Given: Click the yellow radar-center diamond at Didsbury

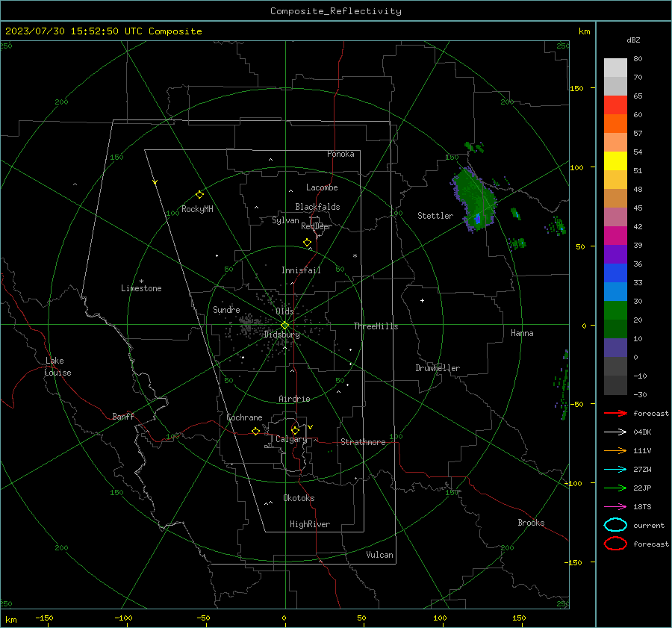Looking at the screenshot, I should click(x=284, y=326).
